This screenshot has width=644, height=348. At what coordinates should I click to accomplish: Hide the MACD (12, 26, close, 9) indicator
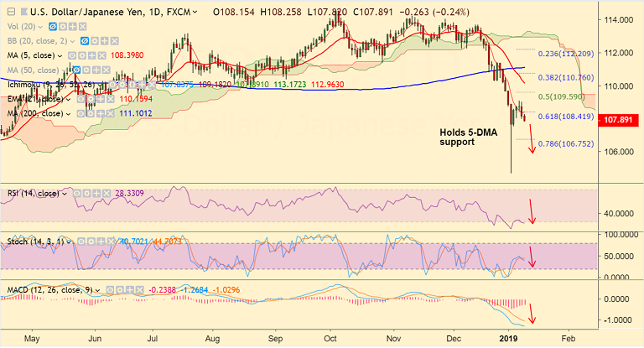click(x=110, y=290)
